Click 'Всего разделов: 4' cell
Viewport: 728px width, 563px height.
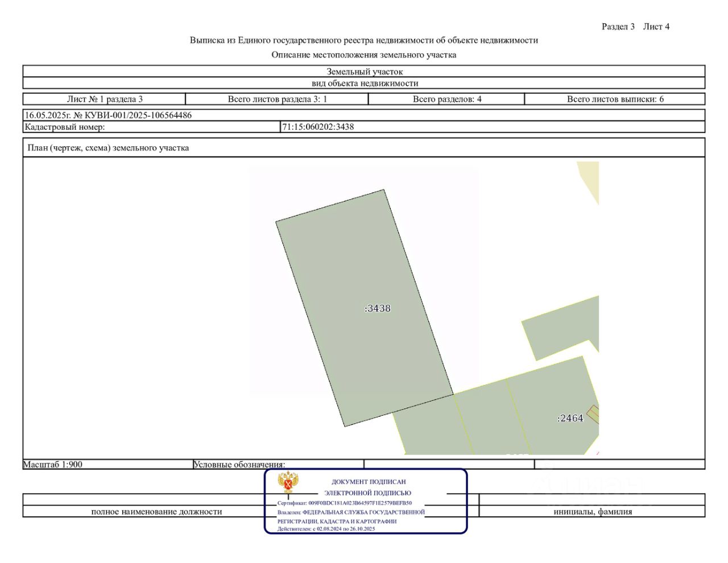pyautogui.click(x=446, y=99)
